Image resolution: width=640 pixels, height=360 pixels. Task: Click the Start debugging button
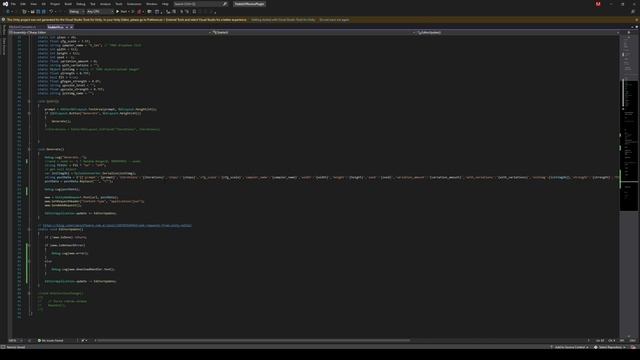pos(122,11)
